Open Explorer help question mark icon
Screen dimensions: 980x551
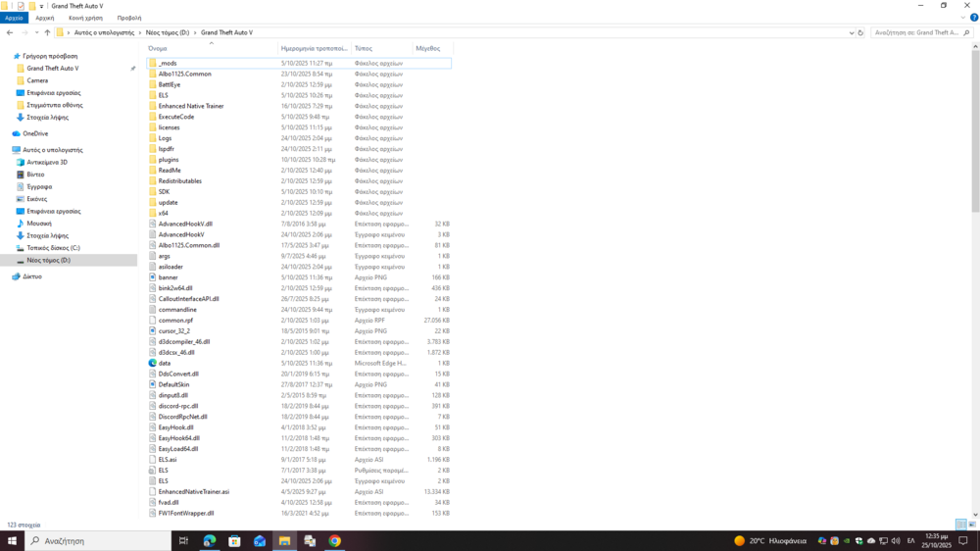coord(974,18)
